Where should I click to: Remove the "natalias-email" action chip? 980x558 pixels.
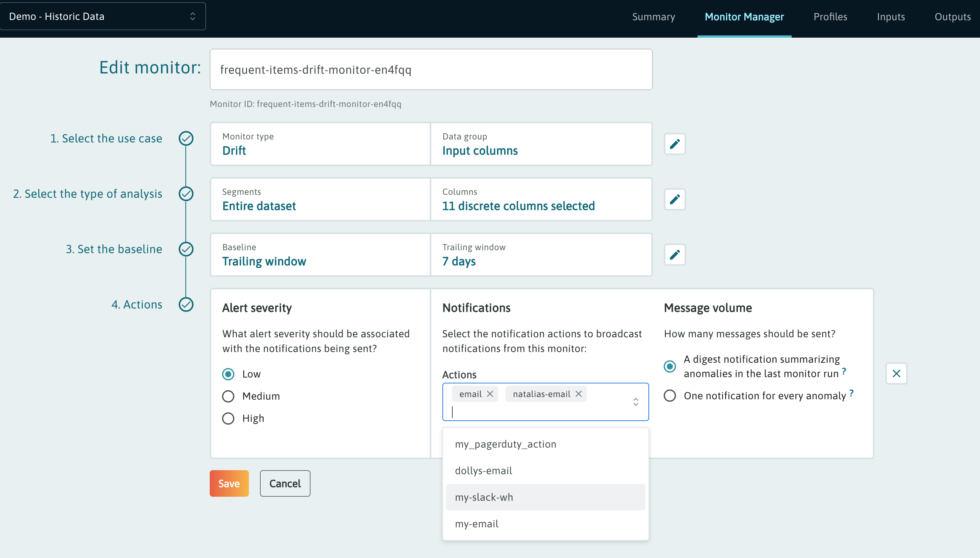click(x=579, y=393)
